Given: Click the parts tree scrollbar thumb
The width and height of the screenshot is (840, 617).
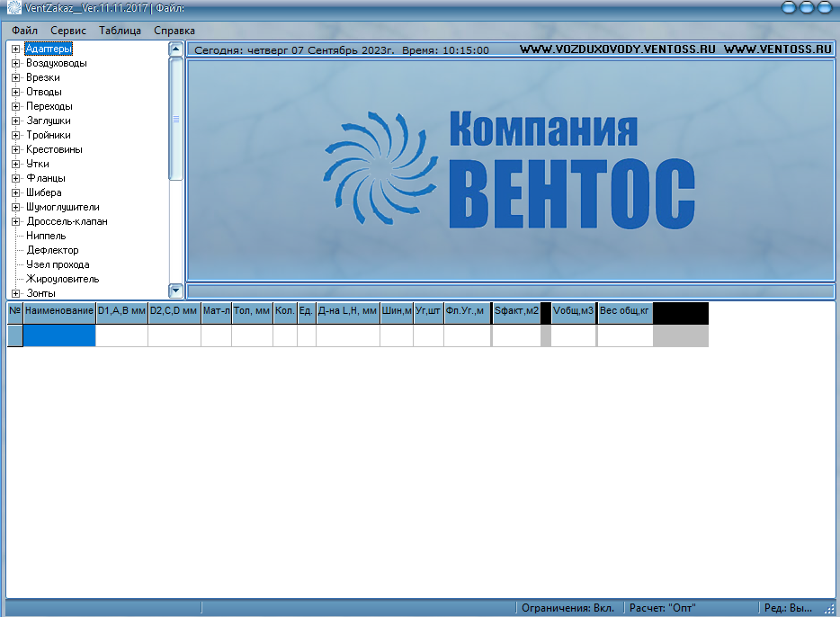Looking at the screenshot, I should (x=175, y=119).
